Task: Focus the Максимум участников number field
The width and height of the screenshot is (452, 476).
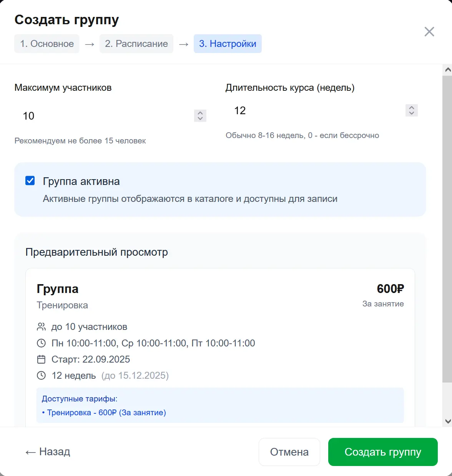Action: (x=104, y=116)
